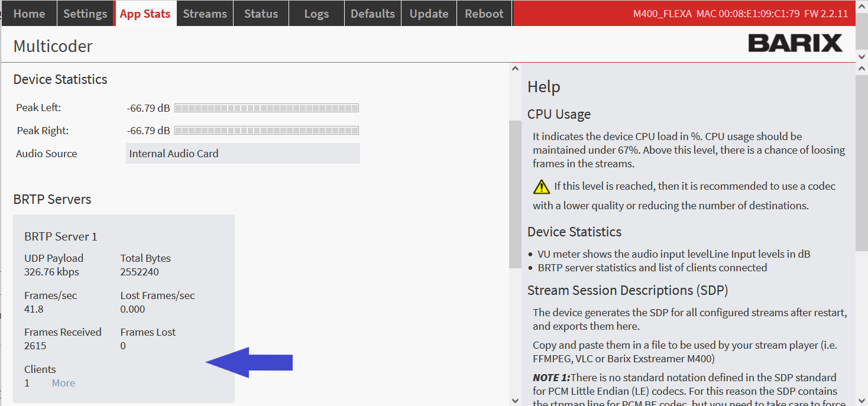Click the yellow warning triangle icon

coord(541,187)
